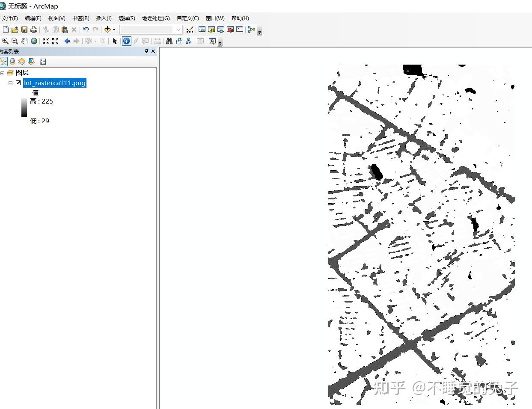Open the 文件(F) menu
Viewport: 532px width, 409px height.
[x=10, y=18]
